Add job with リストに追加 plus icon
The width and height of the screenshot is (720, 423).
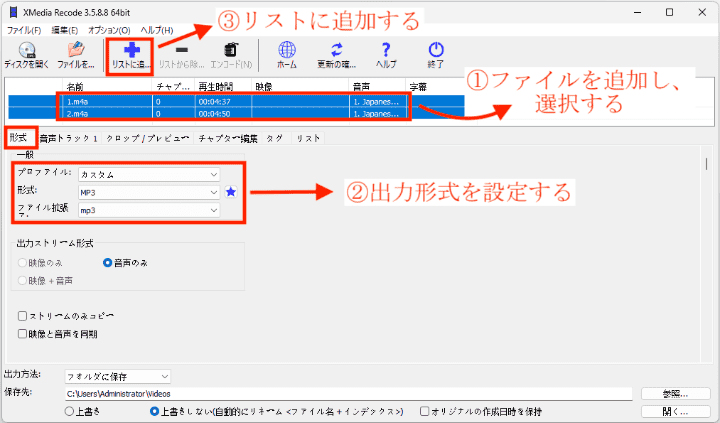(131, 55)
